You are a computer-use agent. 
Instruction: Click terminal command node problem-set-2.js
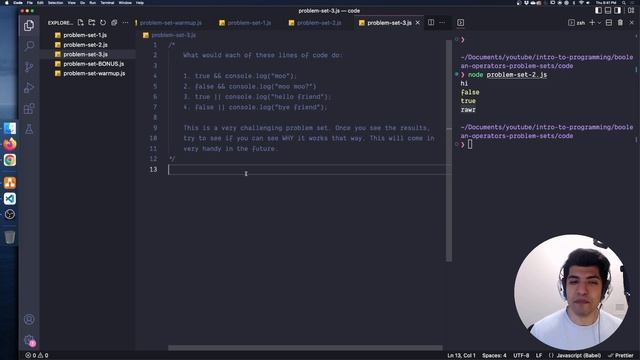point(507,75)
